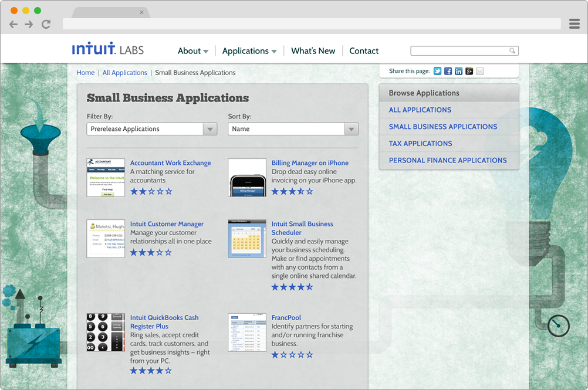This screenshot has width=588, height=390.
Task: Click the Small Business Scheduler star rating
Action: pos(292,287)
